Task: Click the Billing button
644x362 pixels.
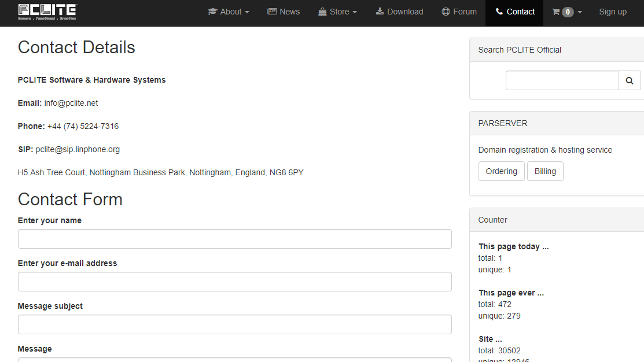Action: [x=545, y=171]
